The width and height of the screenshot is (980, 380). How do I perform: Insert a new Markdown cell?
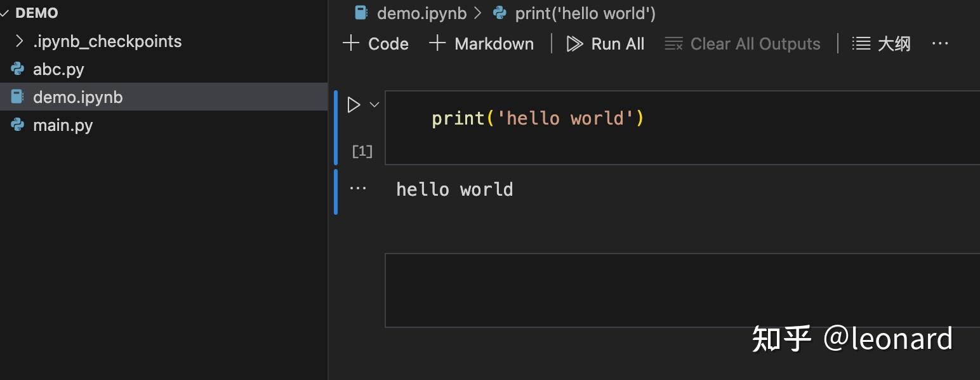point(481,43)
